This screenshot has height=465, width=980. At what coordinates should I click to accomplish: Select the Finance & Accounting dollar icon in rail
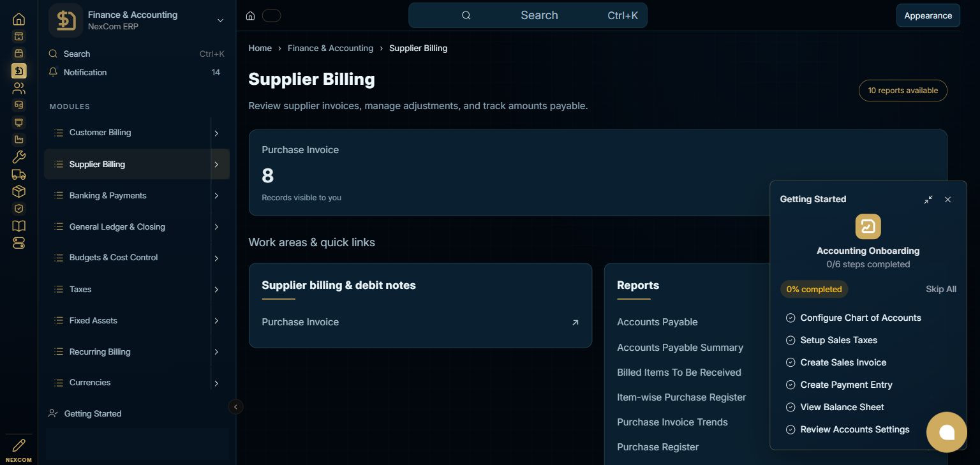(x=19, y=71)
